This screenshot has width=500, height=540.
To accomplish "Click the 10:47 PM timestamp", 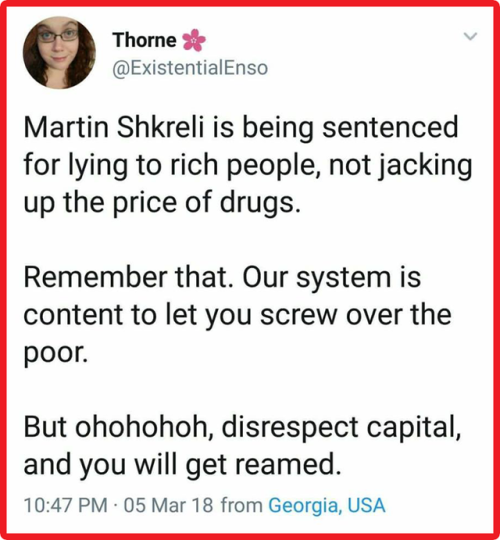I will coord(65,505).
